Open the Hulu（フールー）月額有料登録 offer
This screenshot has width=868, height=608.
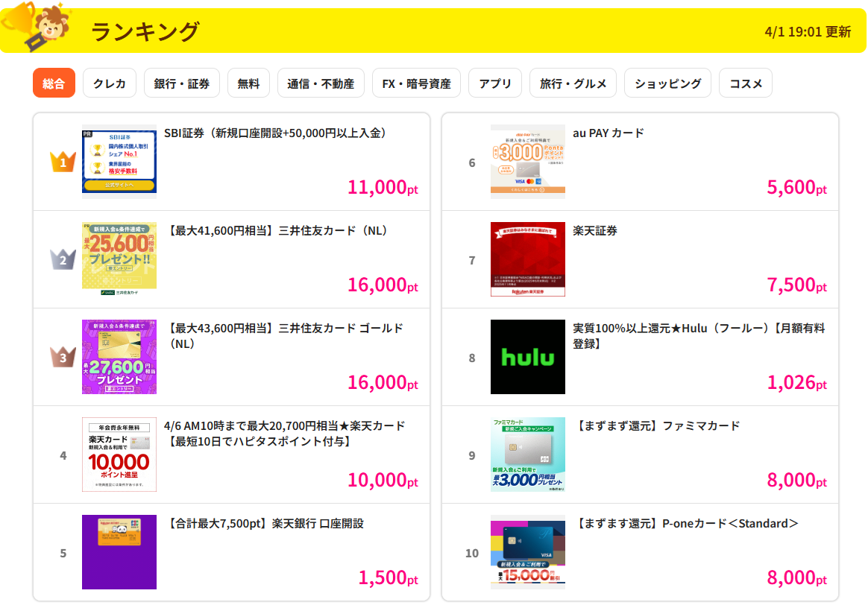point(699,336)
